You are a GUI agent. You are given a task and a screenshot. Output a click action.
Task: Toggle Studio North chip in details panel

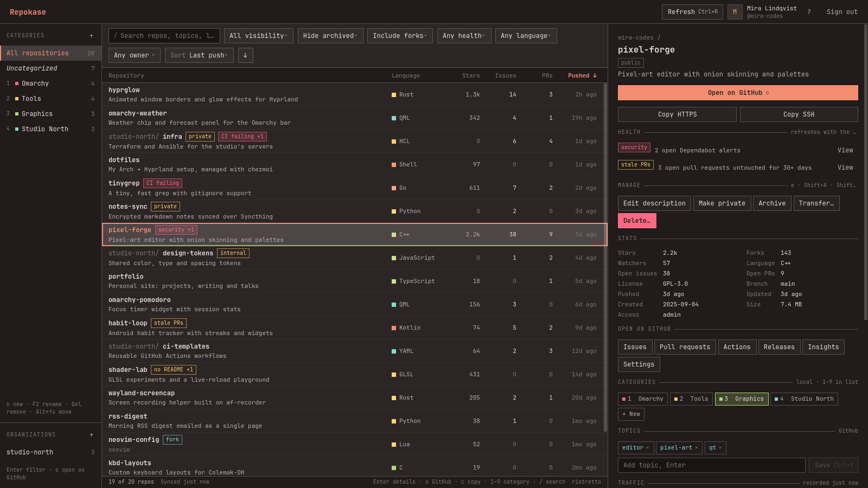point(804,399)
